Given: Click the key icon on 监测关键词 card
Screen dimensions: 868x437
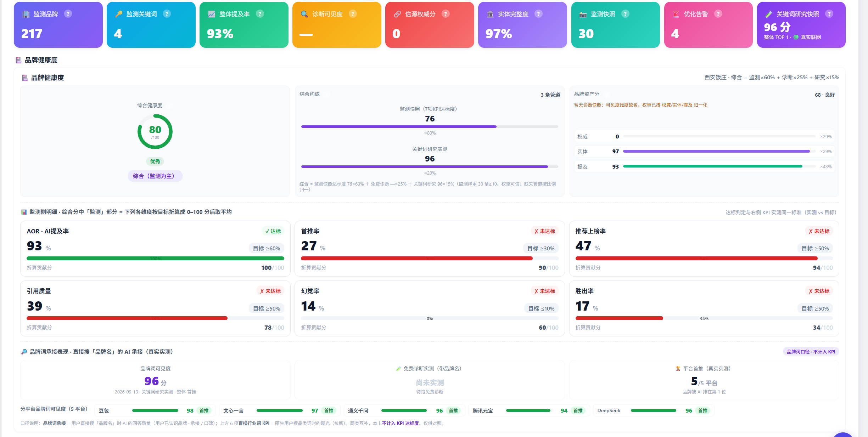Looking at the screenshot, I should point(119,14).
